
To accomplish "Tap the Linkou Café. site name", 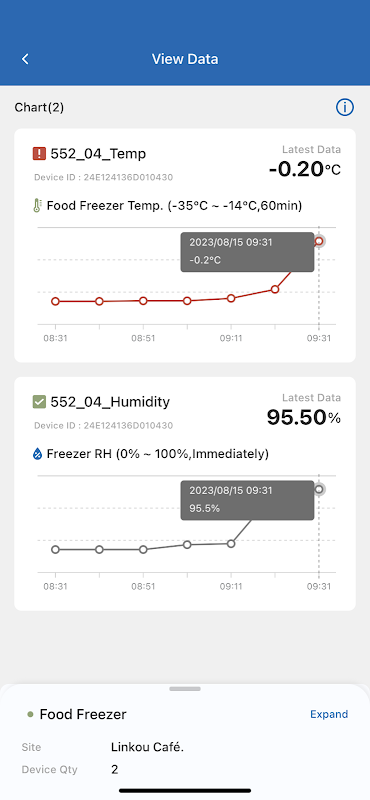I will (147, 747).
